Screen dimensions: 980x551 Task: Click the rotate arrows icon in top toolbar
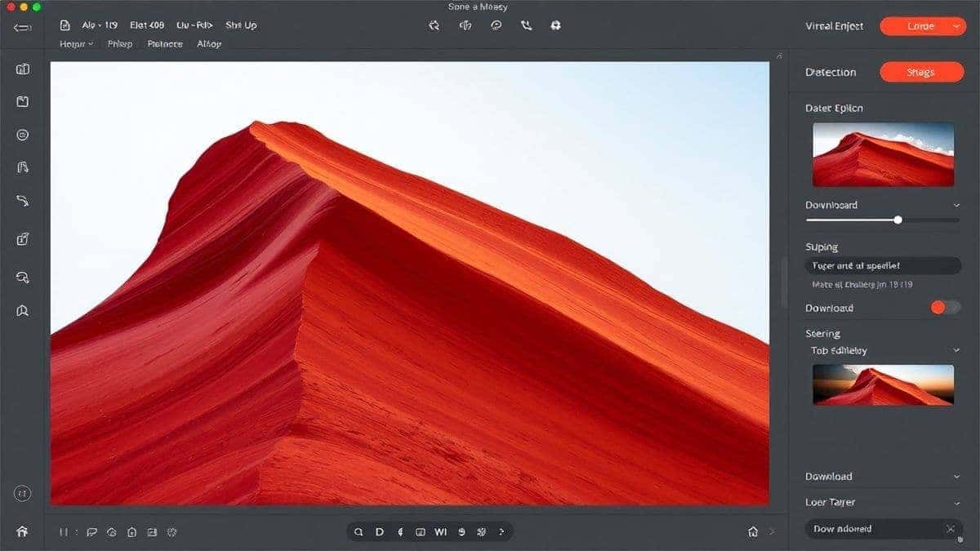434,25
